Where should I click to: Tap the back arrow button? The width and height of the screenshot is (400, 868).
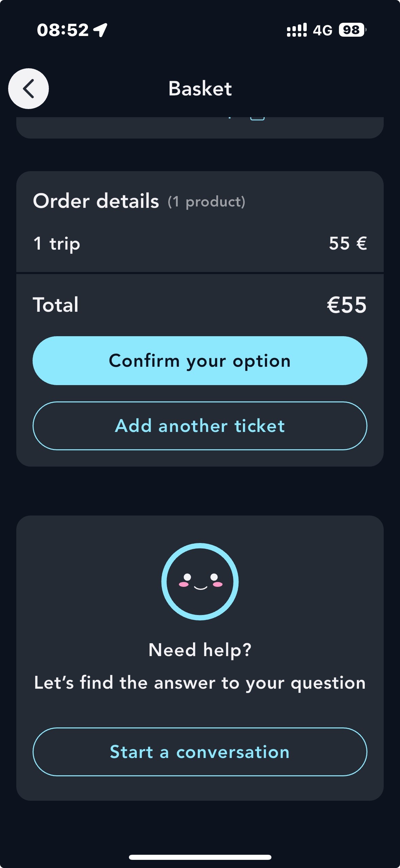click(28, 89)
